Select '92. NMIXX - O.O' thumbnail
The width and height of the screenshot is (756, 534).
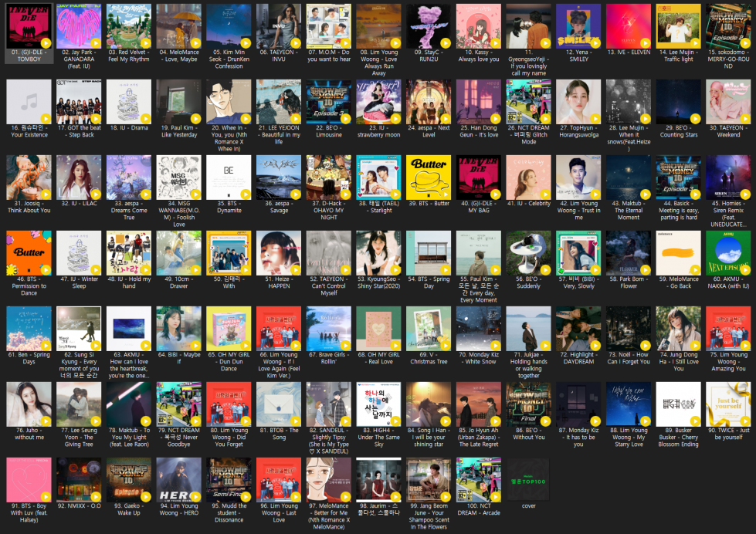pos(79,480)
